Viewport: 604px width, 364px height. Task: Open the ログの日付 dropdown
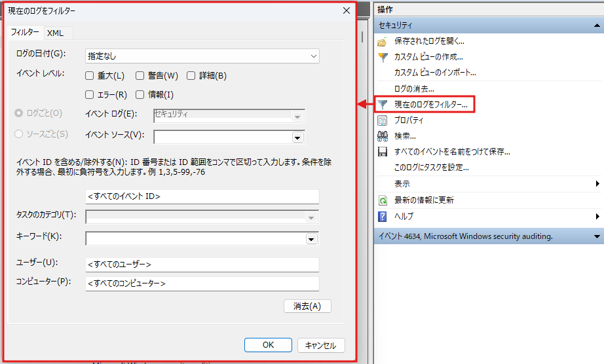click(202, 56)
